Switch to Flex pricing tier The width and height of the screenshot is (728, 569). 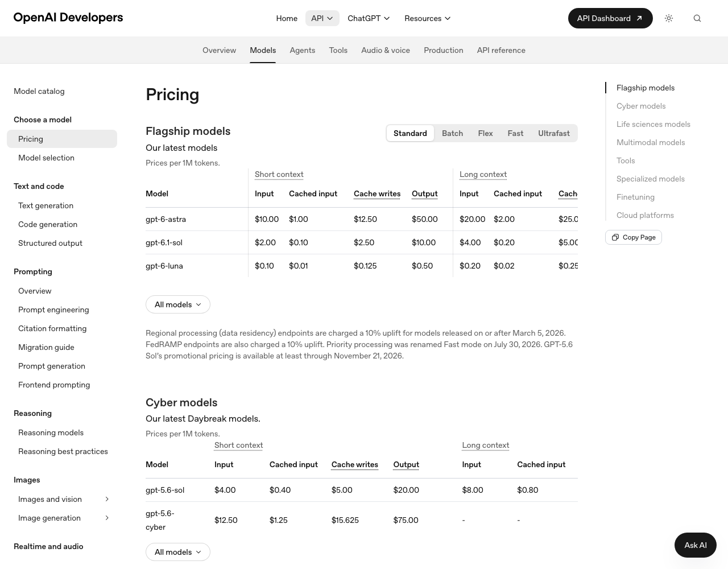tap(485, 133)
